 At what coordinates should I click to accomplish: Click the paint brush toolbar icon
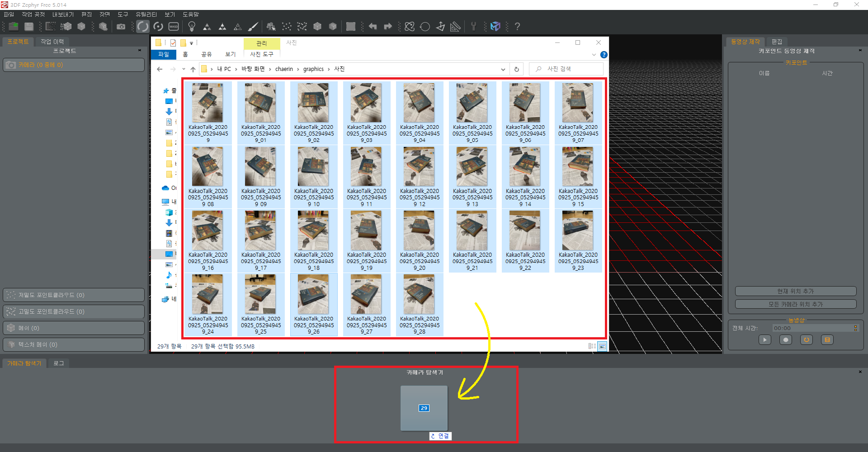click(253, 27)
